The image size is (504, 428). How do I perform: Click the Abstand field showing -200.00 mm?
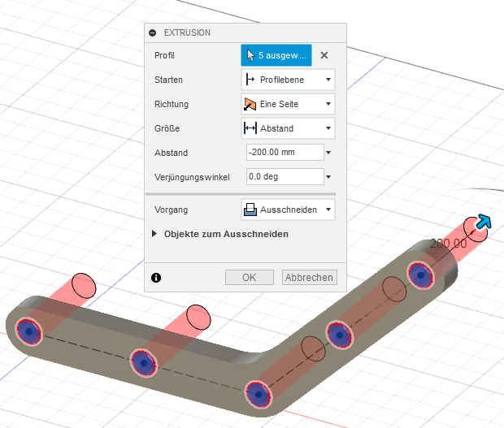285,152
